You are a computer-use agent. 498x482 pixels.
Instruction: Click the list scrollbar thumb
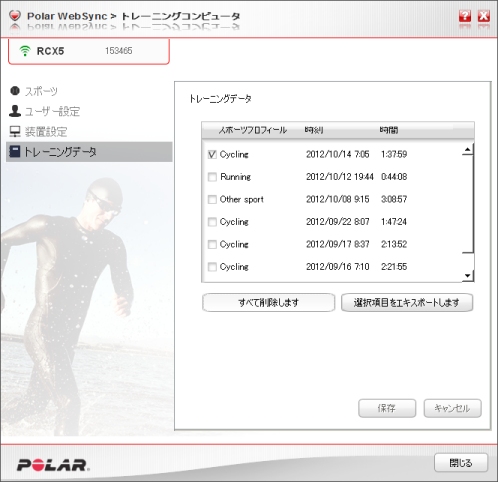click(x=468, y=204)
